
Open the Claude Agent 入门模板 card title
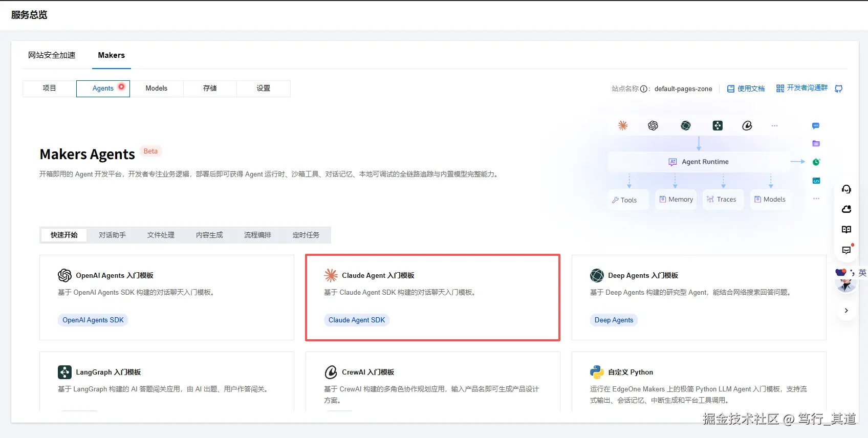click(378, 275)
